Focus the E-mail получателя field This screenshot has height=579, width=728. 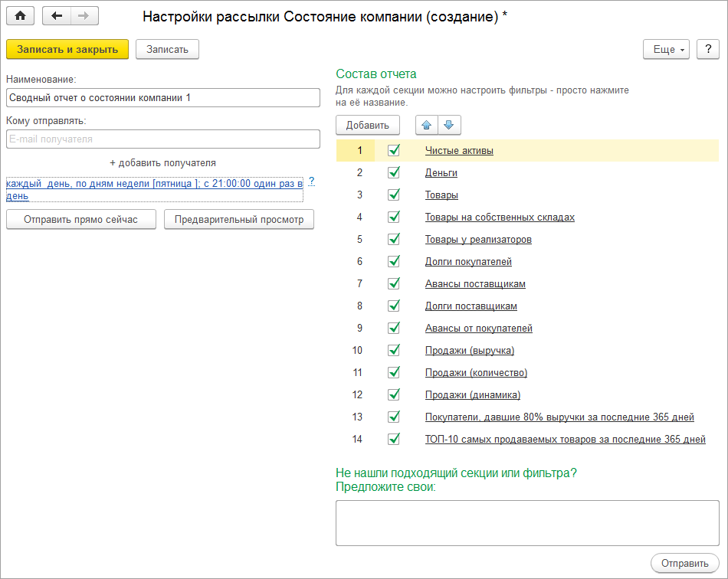click(x=162, y=139)
